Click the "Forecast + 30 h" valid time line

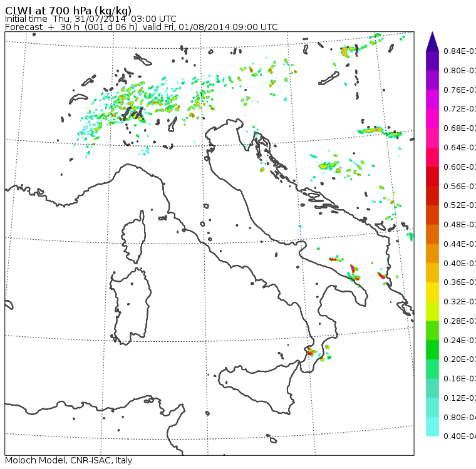[x=141, y=27]
